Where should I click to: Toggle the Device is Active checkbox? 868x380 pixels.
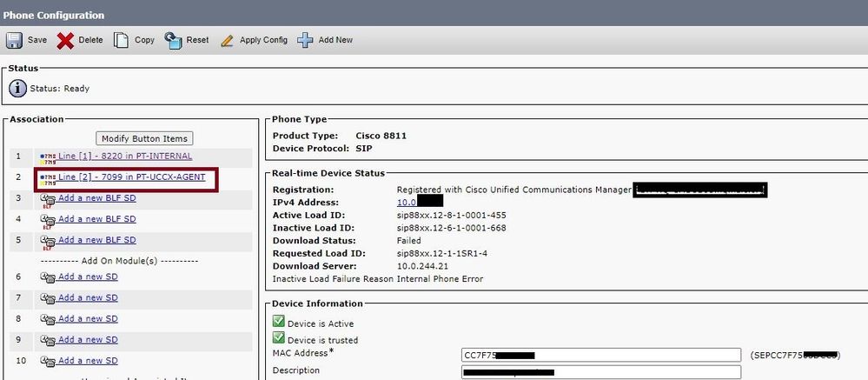pos(279,323)
